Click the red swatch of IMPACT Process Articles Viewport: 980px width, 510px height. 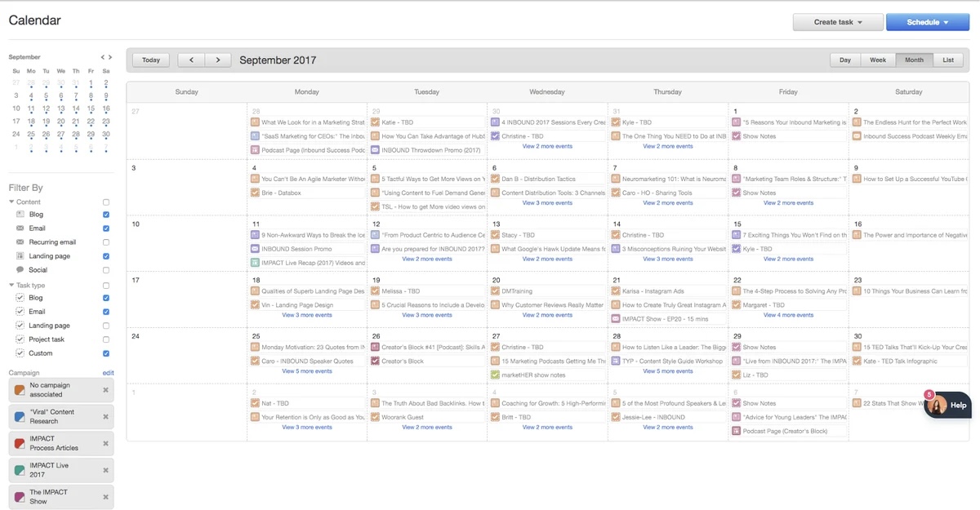click(20, 443)
